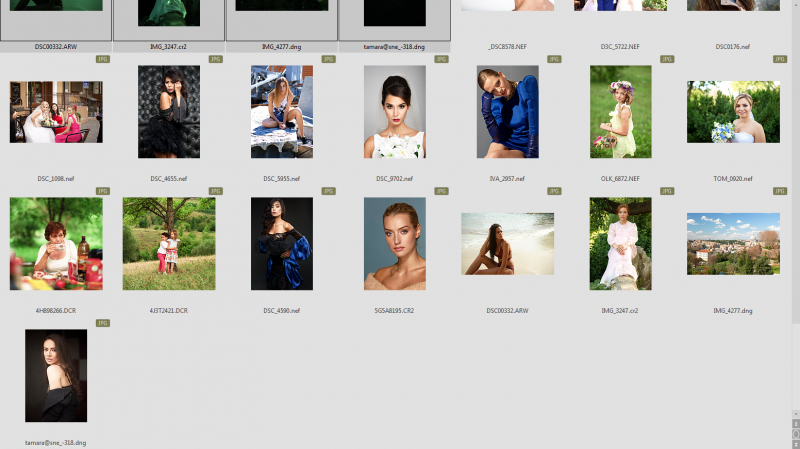Click tamara@sne_-318.dng label in highlighted top row
The height and width of the screenshot is (449, 800).
[x=394, y=46]
